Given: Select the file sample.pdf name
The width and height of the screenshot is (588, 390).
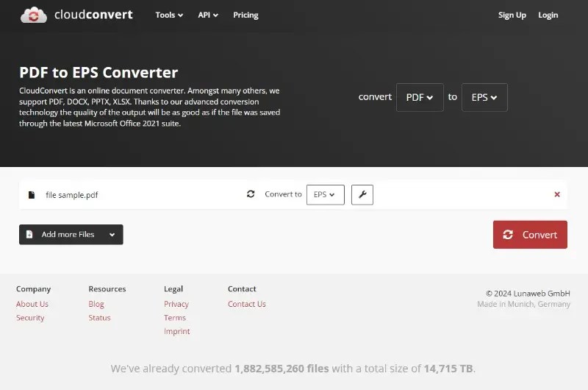Looking at the screenshot, I should pyautogui.click(x=71, y=195).
